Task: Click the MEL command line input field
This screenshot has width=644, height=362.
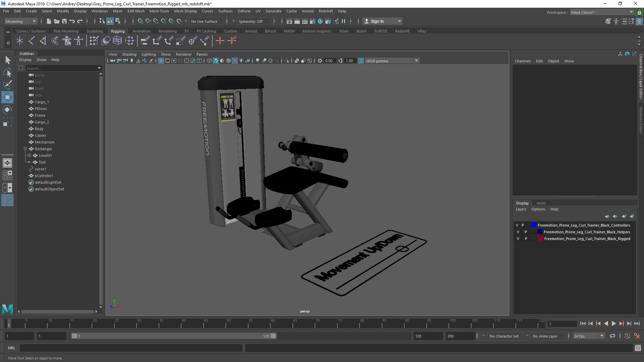Action: coord(131,348)
